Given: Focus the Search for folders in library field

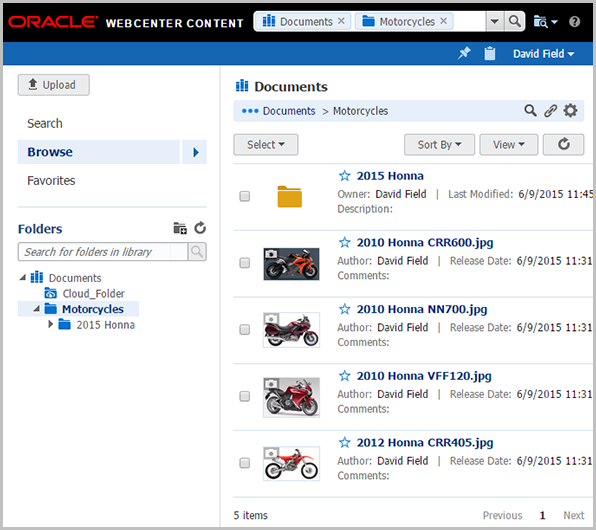Looking at the screenshot, I should pyautogui.click(x=103, y=252).
